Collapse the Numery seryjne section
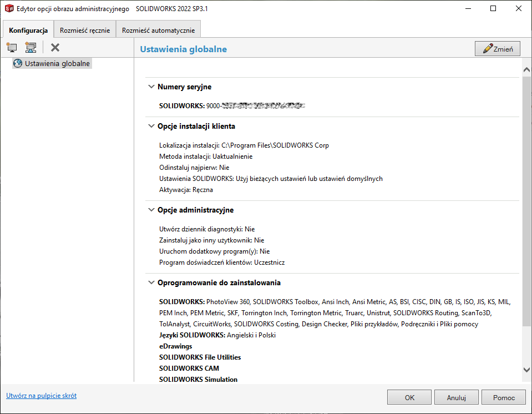This screenshot has height=414, width=532. point(151,87)
